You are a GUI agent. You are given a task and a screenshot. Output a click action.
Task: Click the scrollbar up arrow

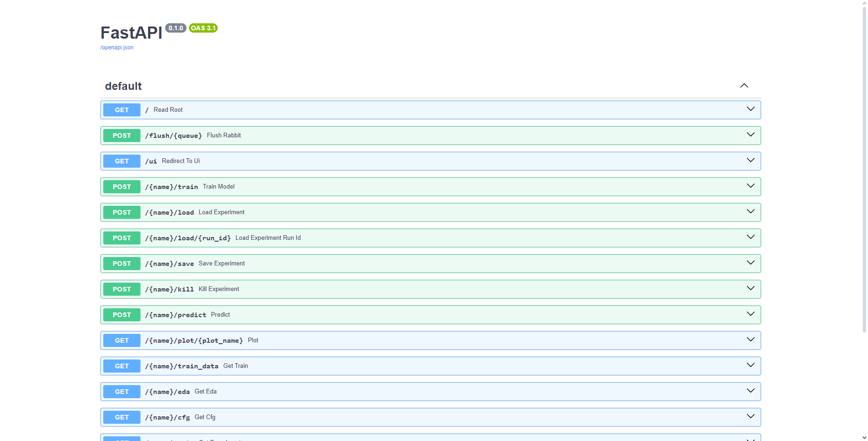pyautogui.click(x=864, y=3)
